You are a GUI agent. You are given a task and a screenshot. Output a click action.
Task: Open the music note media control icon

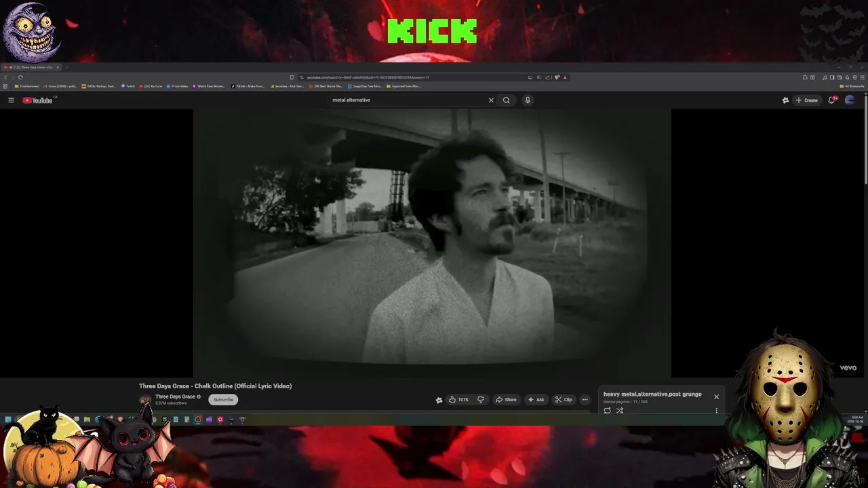coord(825,77)
